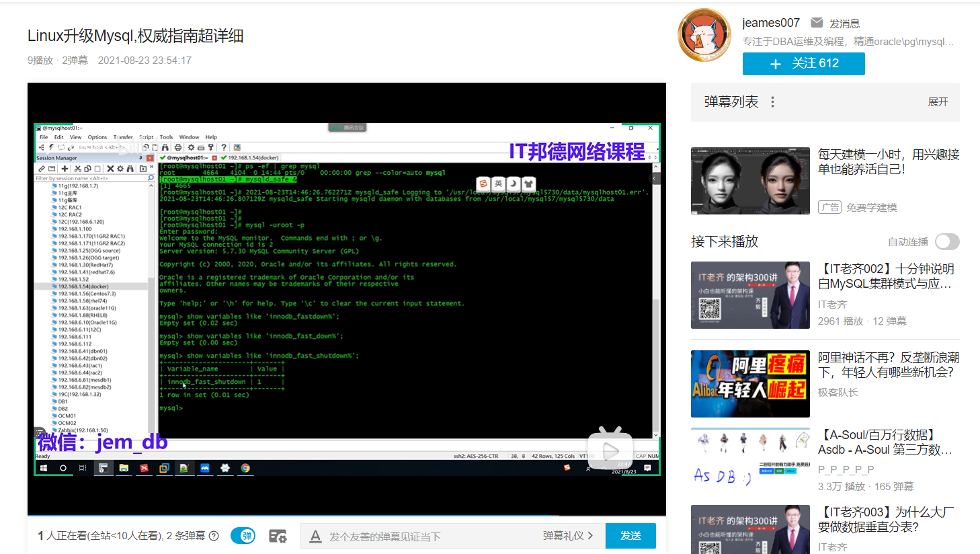Click the jeames007 uploader avatar
Viewport: 980px width, 554px height.
pyautogui.click(x=704, y=35)
